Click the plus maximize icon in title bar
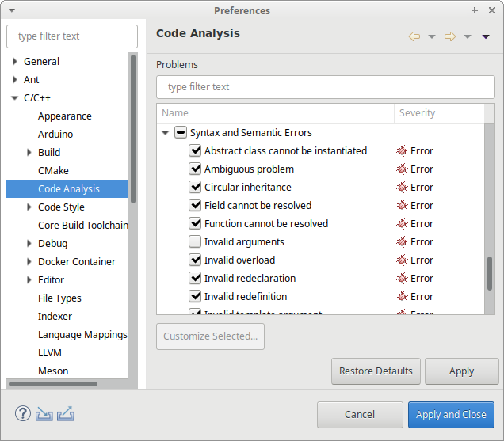 pyautogui.click(x=475, y=10)
